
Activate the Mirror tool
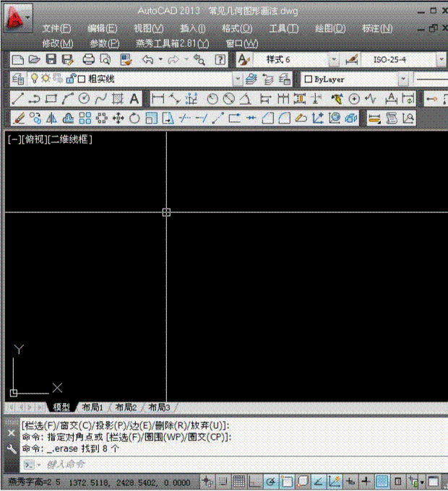pos(52,118)
